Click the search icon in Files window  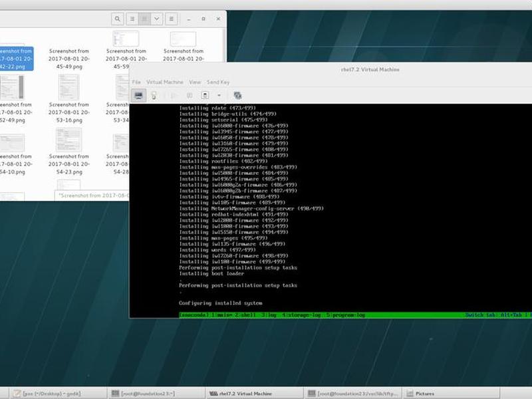click(118, 19)
